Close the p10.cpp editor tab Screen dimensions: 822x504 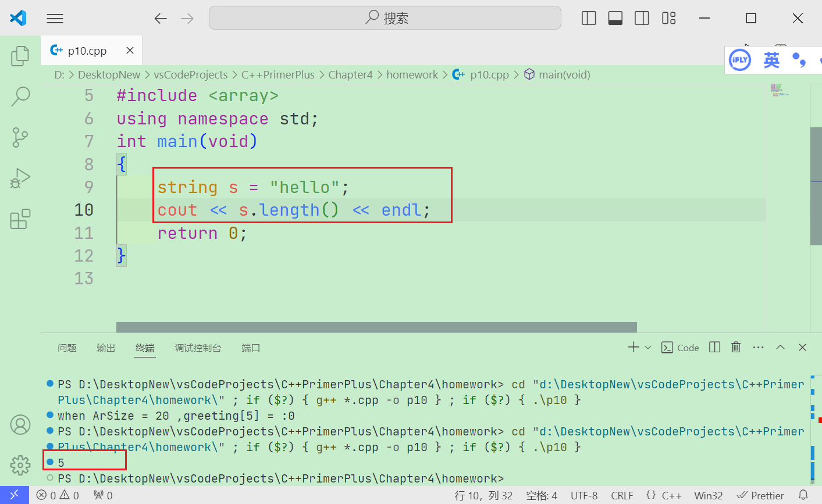[130, 51]
